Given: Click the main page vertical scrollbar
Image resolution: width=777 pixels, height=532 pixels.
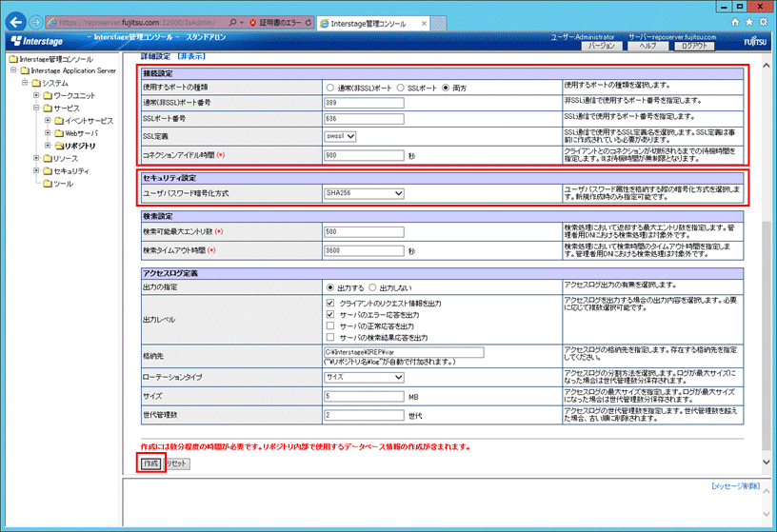Looking at the screenshot, I should [x=766, y=286].
